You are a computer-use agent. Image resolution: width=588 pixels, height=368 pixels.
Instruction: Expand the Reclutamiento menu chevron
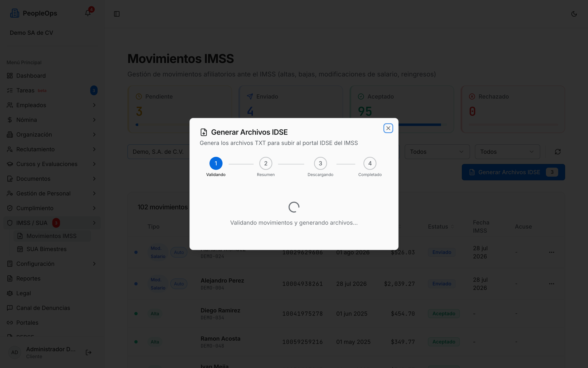click(x=94, y=149)
